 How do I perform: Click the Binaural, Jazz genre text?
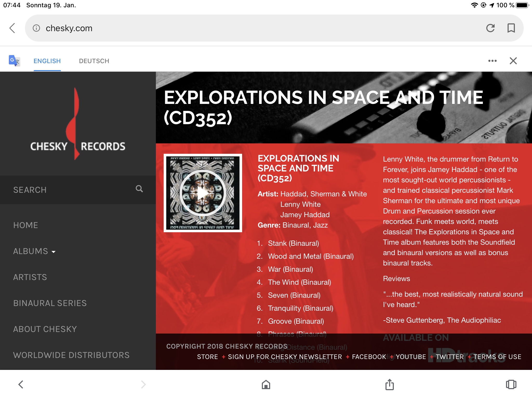(x=305, y=225)
